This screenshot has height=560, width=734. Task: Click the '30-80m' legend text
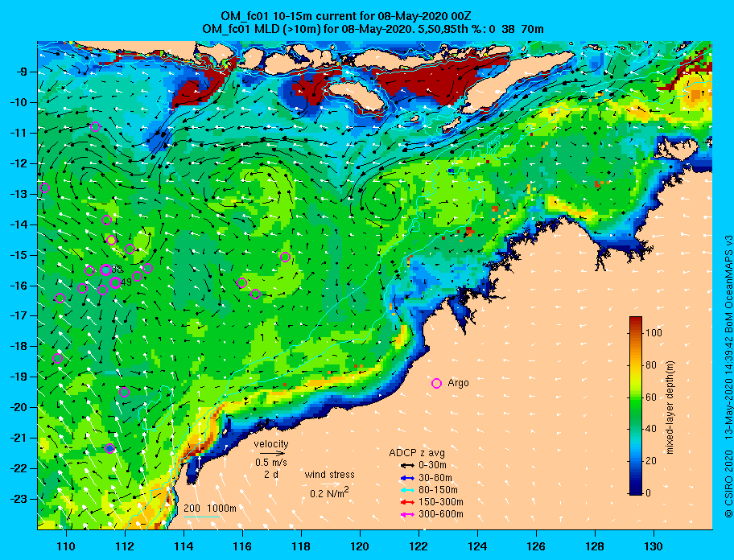(x=435, y=478)
